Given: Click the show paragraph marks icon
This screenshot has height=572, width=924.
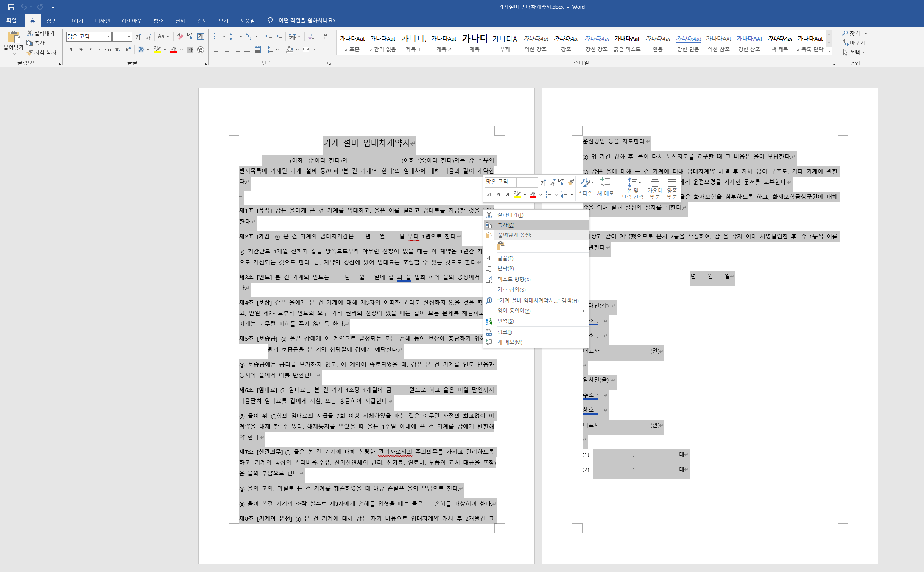Looking at the screenshot, I should (324, 36).
